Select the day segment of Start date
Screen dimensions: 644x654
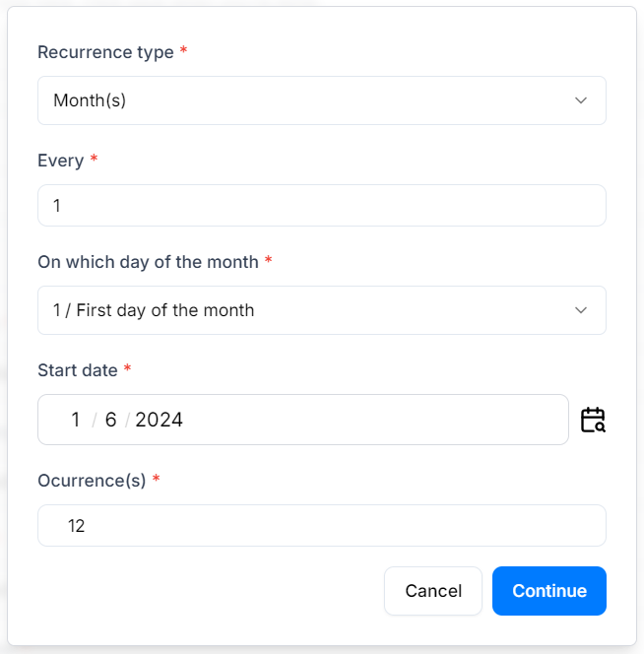click(76, 421)
